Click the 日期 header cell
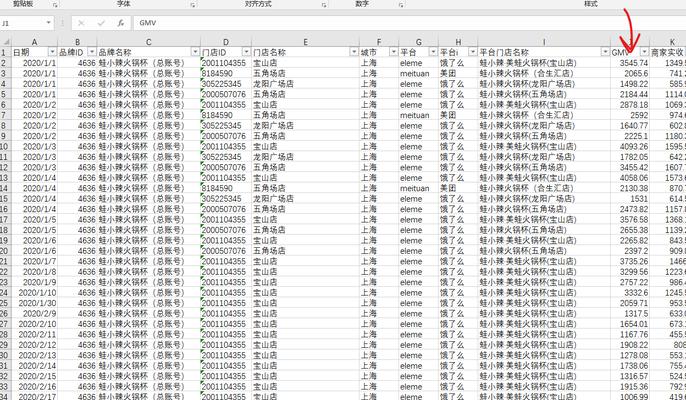 35,52
